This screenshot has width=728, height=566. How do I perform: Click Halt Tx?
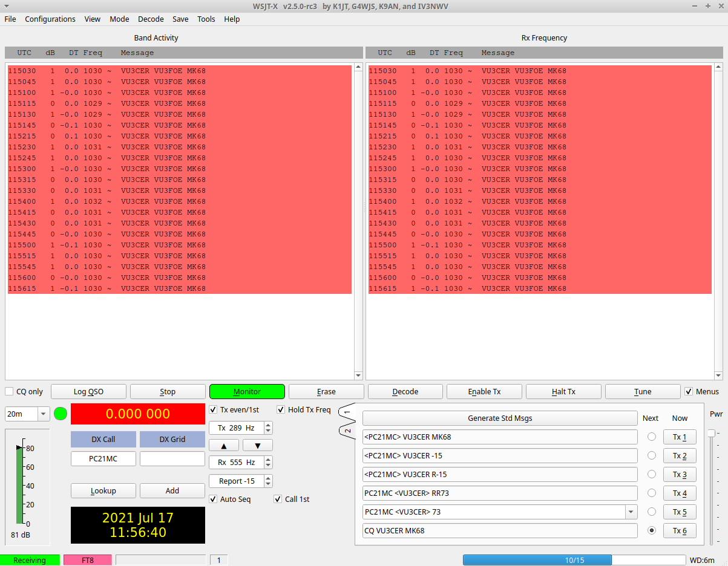563,392
